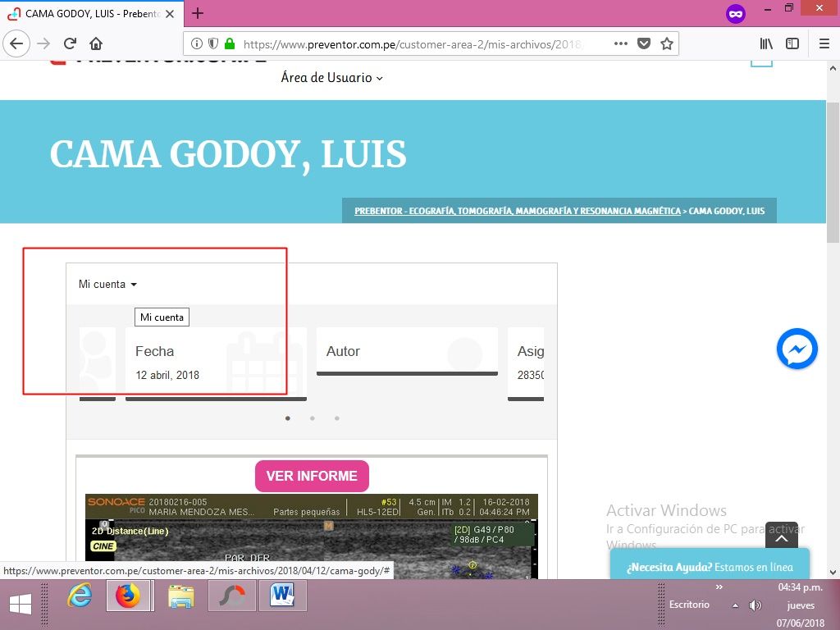Click the CAMA GODOY, LUIS breadcrumb text

point(727,211)
